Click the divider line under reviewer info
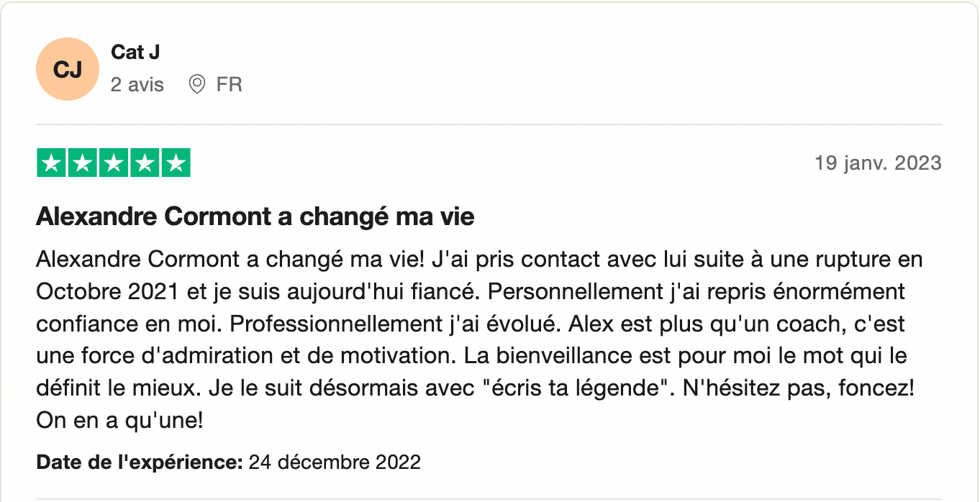The height and width of the screenshot is (502, 980). coord(489,124)
